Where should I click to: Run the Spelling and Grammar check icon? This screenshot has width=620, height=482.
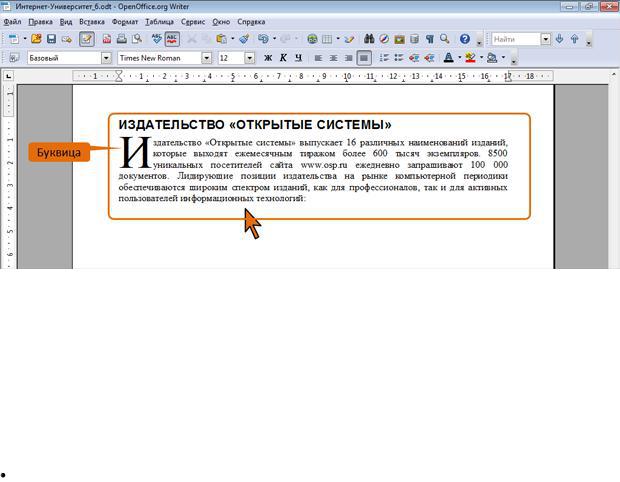157,39
